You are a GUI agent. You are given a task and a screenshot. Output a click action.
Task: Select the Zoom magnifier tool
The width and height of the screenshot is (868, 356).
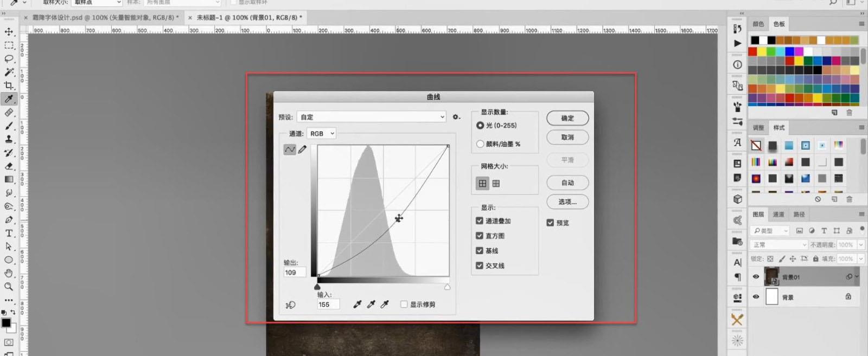point(9,287)
